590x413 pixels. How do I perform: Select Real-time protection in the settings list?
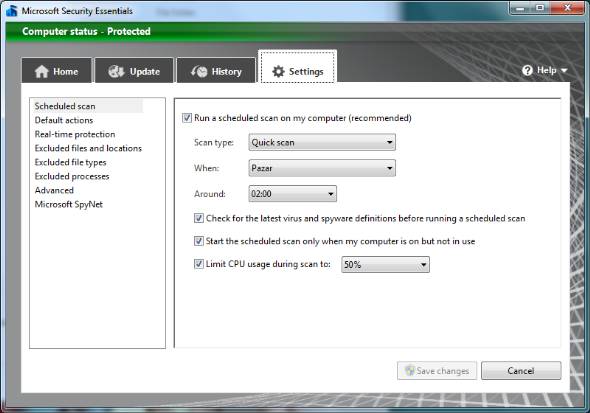75,134
